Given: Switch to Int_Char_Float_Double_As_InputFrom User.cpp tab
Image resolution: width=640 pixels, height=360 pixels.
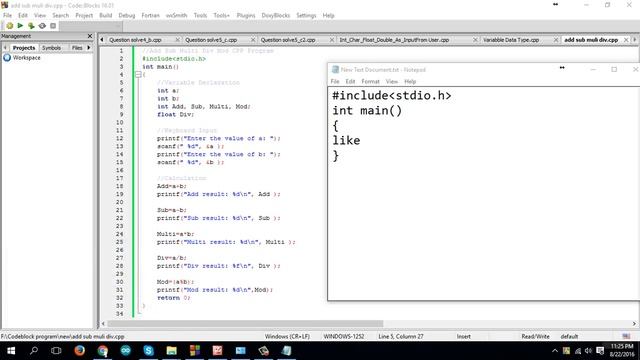Looking at the screenshot, I should pyautogui.click(x=394, y=40).
